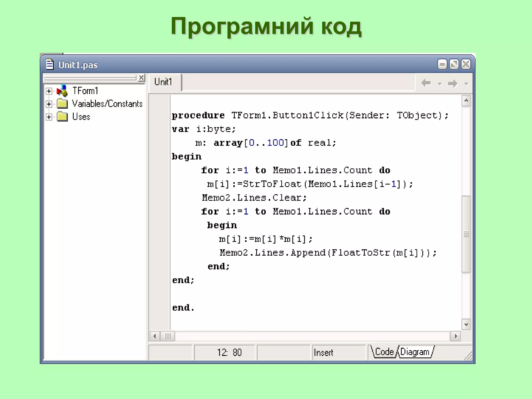Click the Insert mode status indicator
Screen dimensions: 532x399
click(338, 353)
